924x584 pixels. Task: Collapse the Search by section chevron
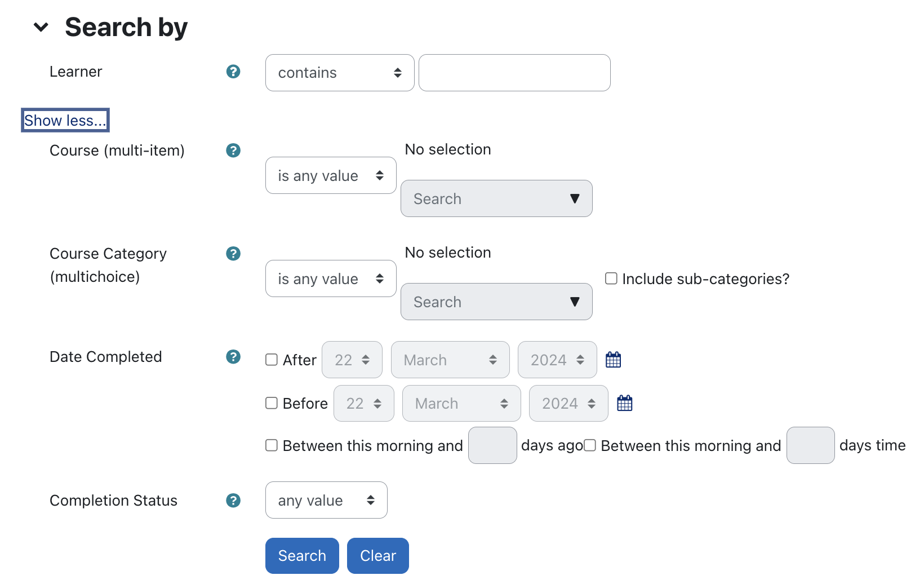(x=41, y=27)
